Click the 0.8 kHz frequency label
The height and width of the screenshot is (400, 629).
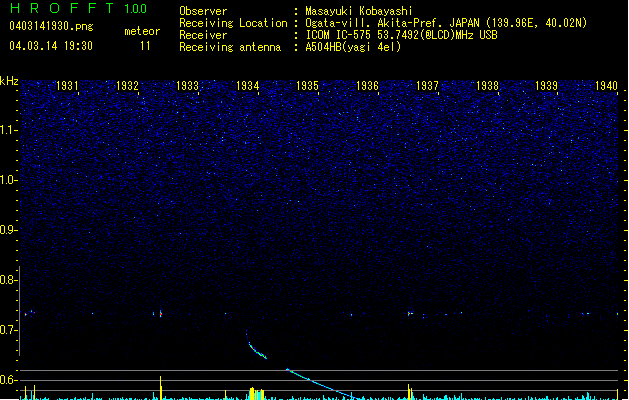click(9, 280)
